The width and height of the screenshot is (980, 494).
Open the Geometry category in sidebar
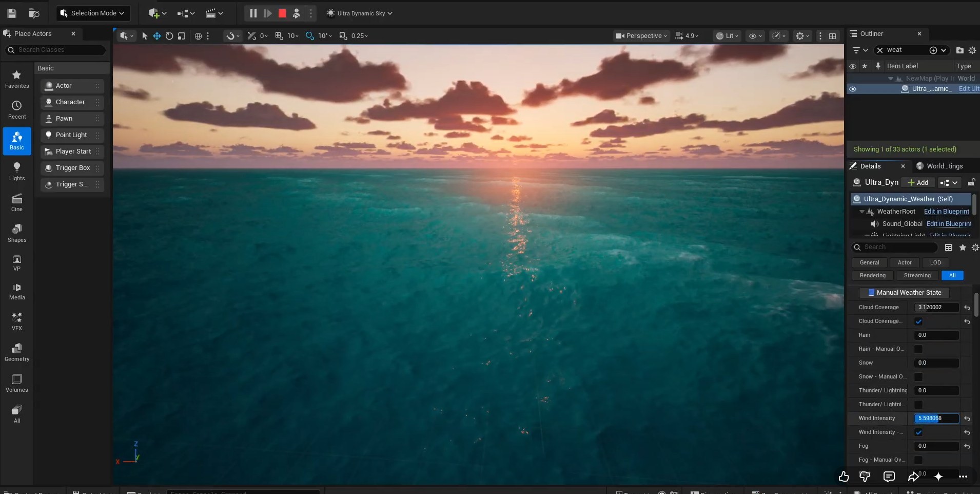point(17,352)
